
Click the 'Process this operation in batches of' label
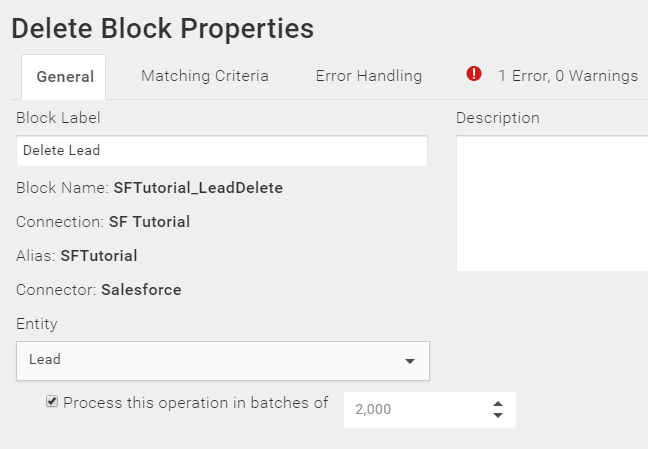pos(195,403)
